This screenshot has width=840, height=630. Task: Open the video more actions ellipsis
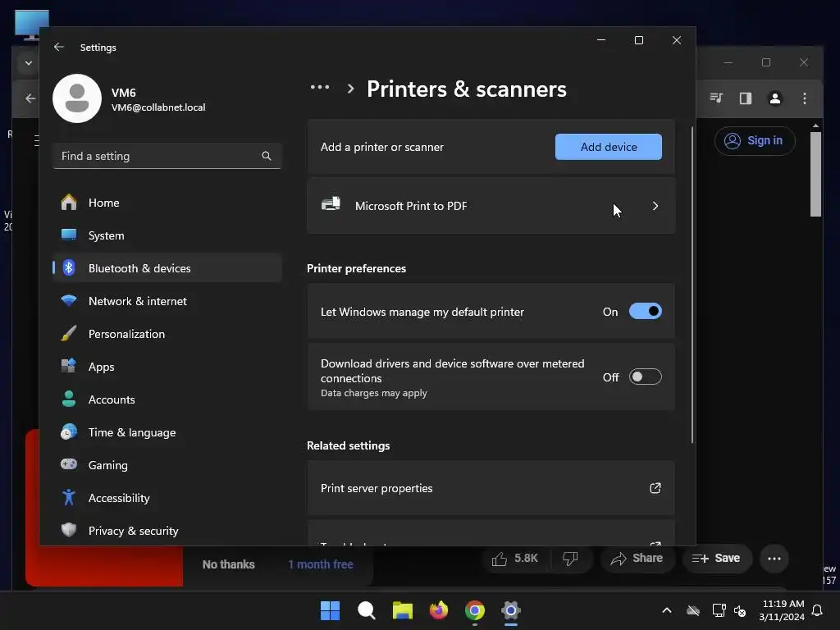pyautogui.click(x=774, y=559)
